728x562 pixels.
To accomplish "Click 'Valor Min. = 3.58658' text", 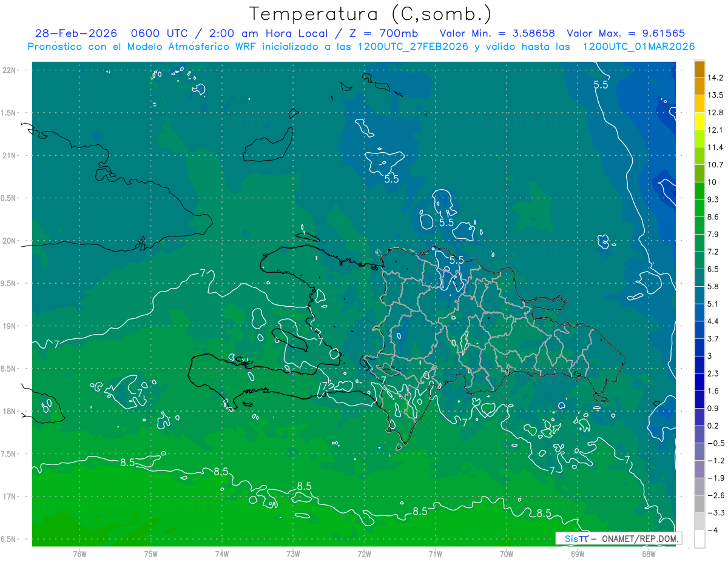I will 497,33.
